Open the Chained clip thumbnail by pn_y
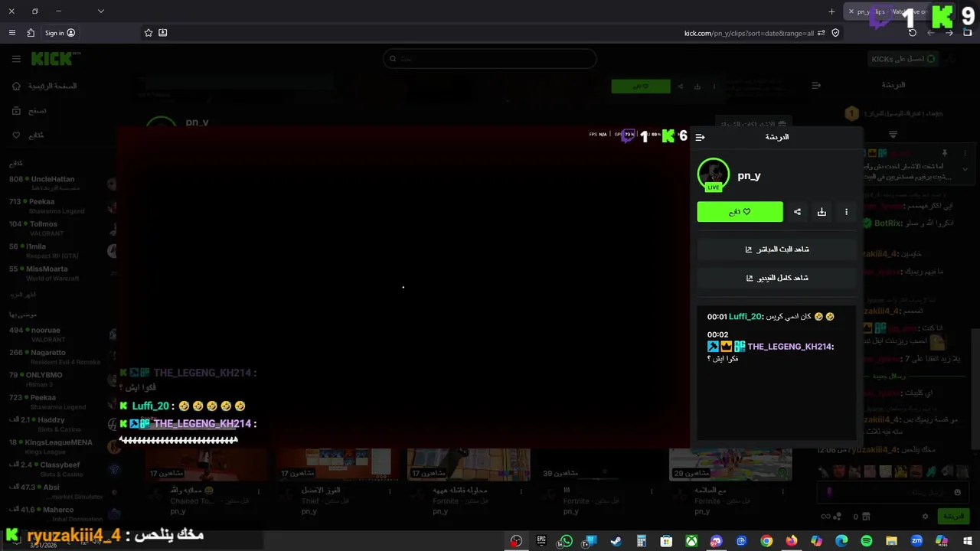Screen dimensions: 980x551 (206, 465)
